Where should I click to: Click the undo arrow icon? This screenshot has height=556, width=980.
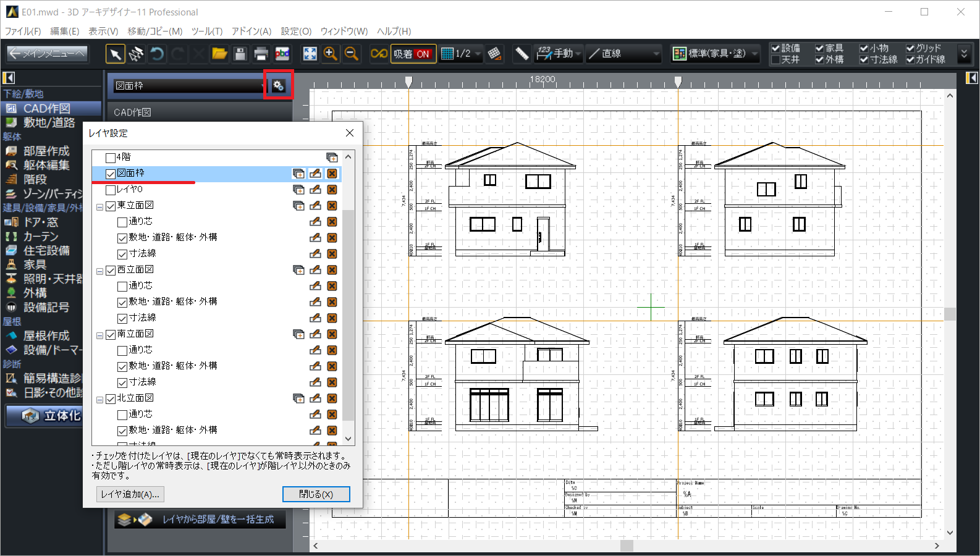[157, 54]
